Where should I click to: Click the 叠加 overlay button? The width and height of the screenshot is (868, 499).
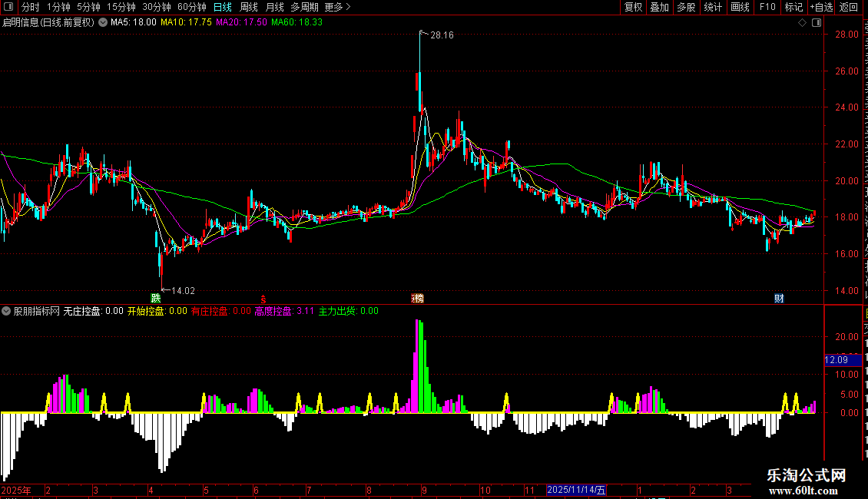coord(660,7)
